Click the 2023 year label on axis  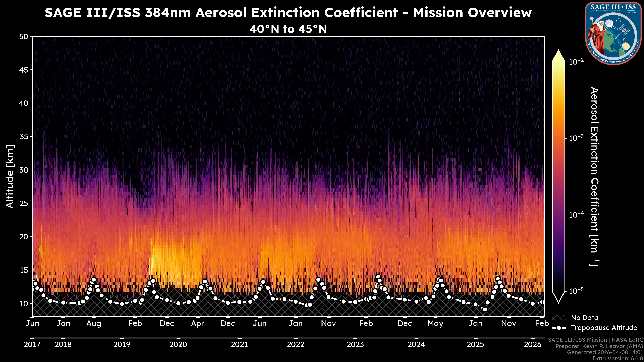click(355, 345)
